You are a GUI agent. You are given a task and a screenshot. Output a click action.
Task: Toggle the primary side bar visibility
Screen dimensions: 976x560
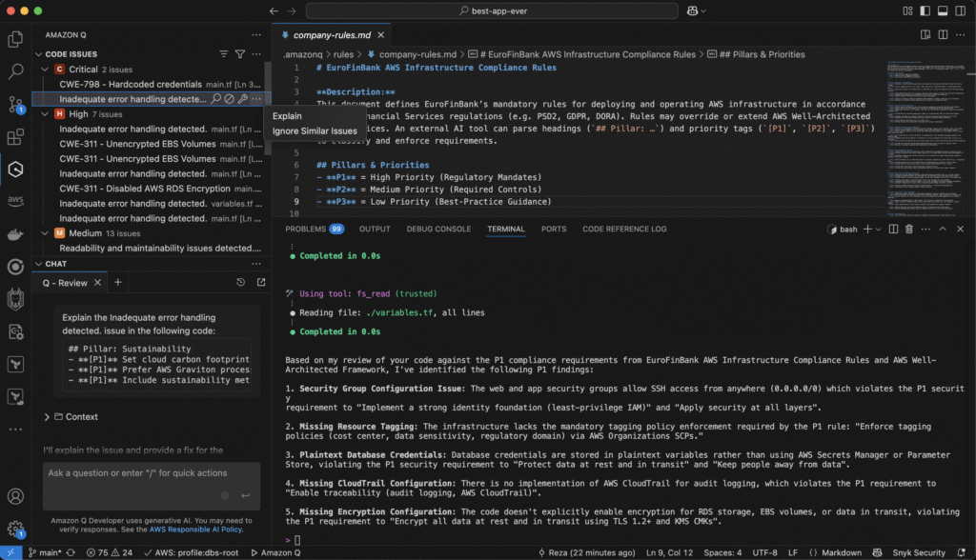[x=925, y=10]
